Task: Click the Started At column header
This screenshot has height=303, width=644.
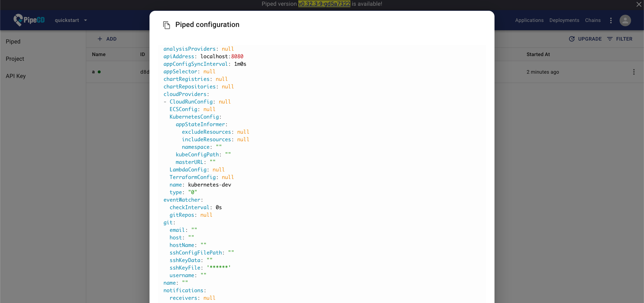Action: [538, 54]
